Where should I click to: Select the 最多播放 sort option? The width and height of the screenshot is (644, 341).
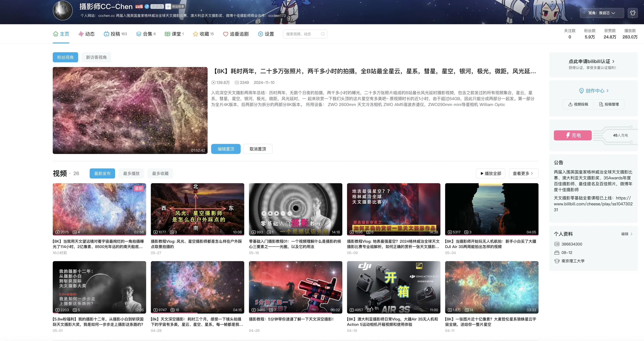(x=131, y=173)
